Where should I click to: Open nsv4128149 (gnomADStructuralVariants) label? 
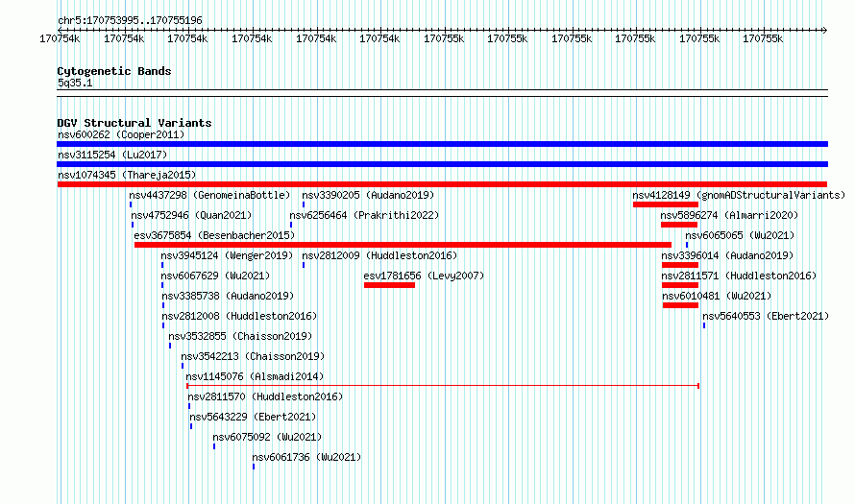point(739,195)
